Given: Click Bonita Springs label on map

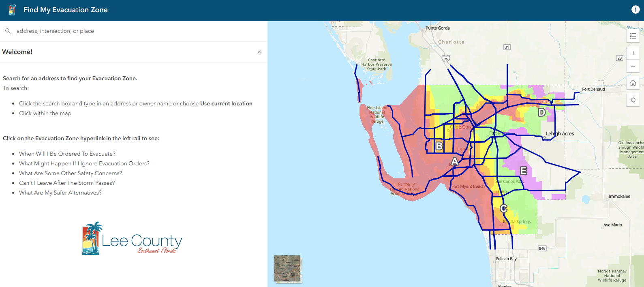Looking at the screenshot, I should pos(517,222).
